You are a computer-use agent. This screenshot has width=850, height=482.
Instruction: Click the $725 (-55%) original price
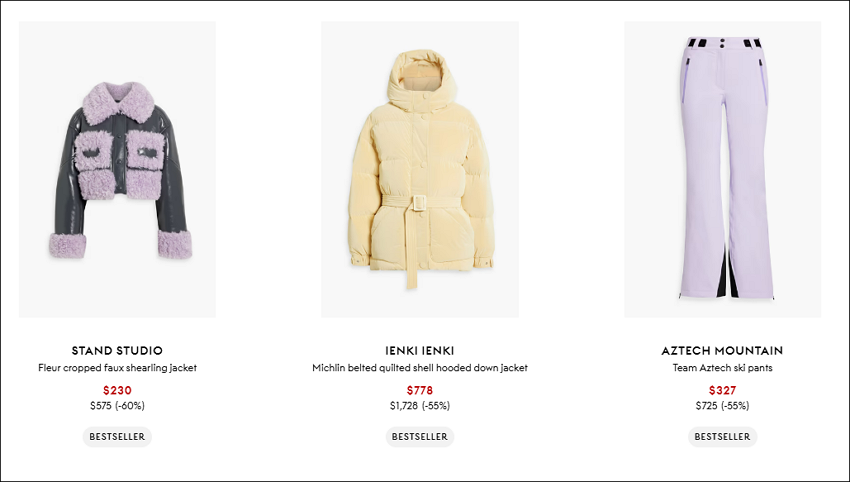(x=723, y=406)
